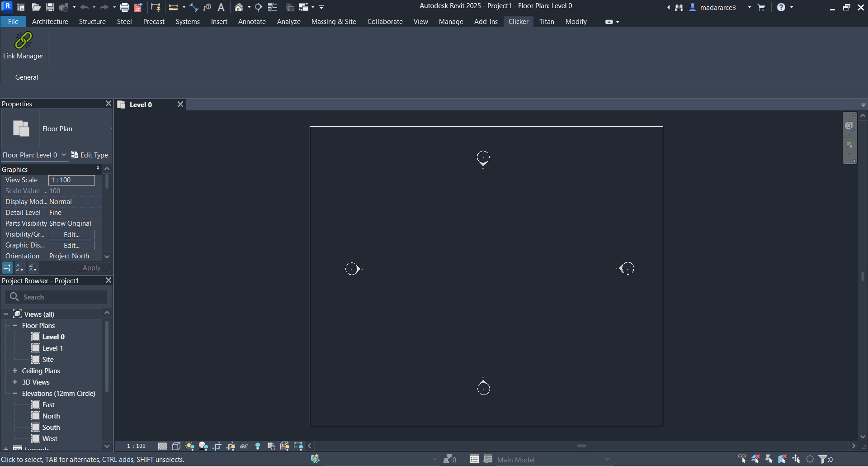Click Edit button for Visibility/Graphics overrides
Image resolution: width=868 pixels, height=466 pixels.
71,235
